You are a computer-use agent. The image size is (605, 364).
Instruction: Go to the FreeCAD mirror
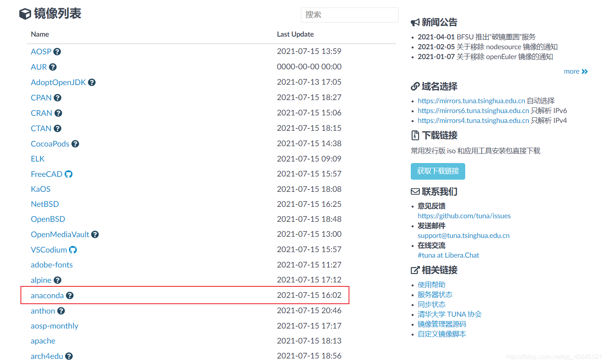click(46, 174)
